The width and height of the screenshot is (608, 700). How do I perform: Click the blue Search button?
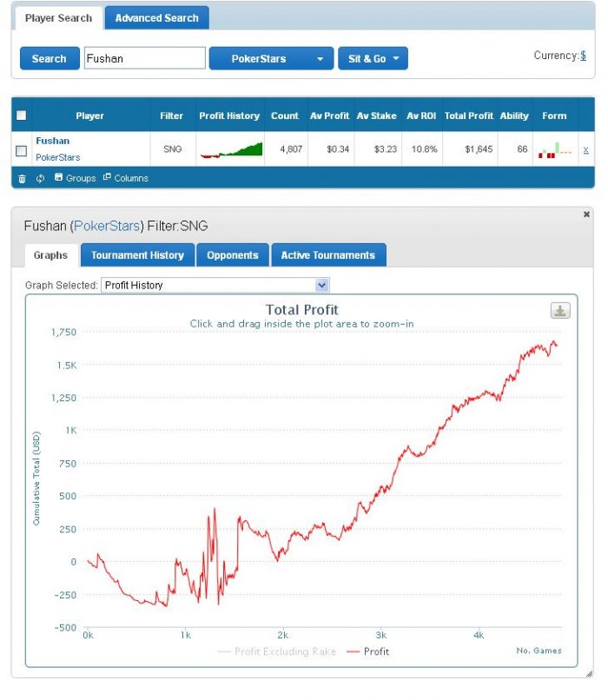50,58
